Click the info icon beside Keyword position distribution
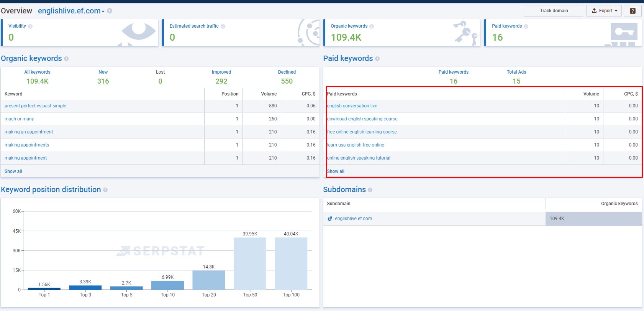 coord(105,190)
